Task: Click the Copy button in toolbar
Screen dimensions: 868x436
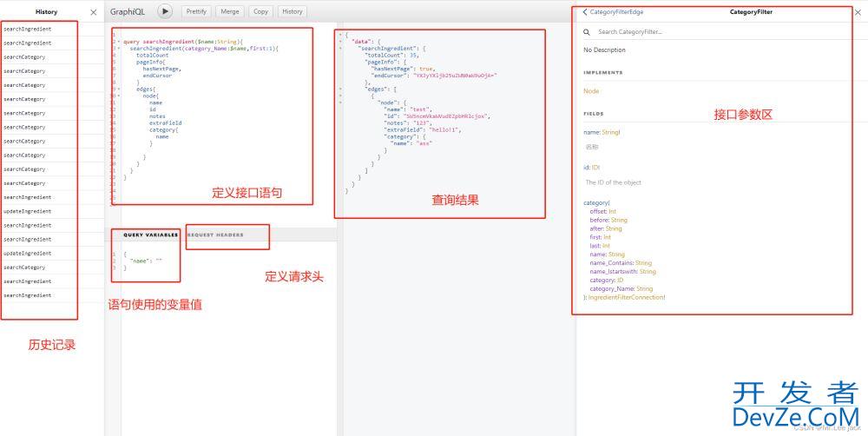Action: click(260, 11)
